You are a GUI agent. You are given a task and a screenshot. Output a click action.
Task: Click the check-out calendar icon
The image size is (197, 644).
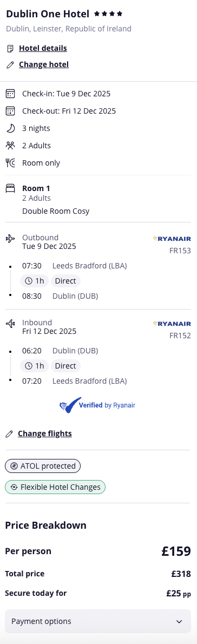(x=10, y=111)
